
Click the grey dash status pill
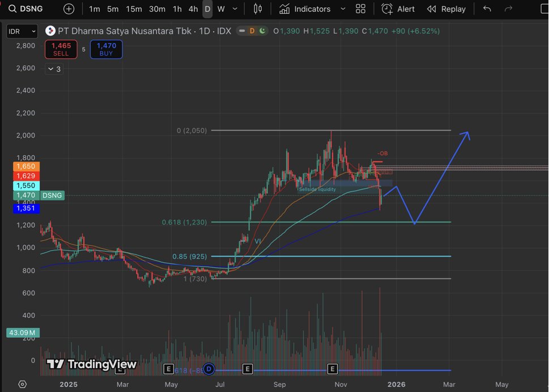tap(241, 31)
